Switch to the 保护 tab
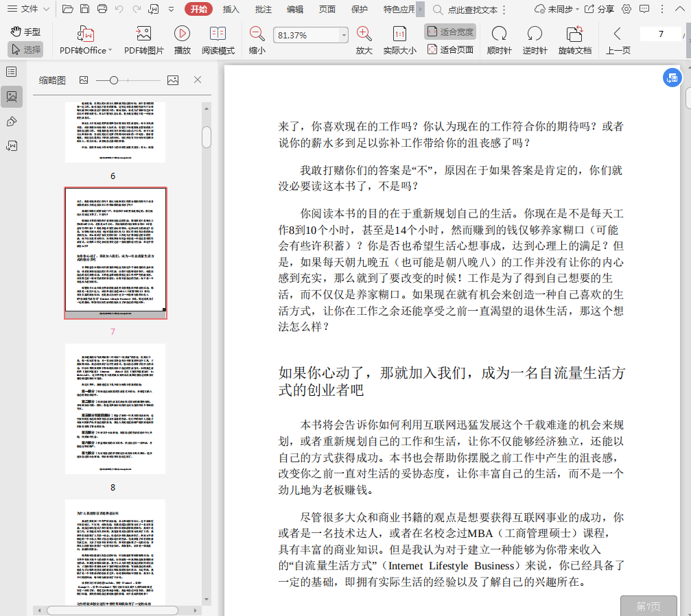The height and width of the screenshot is (616, 691). point(359,9)
